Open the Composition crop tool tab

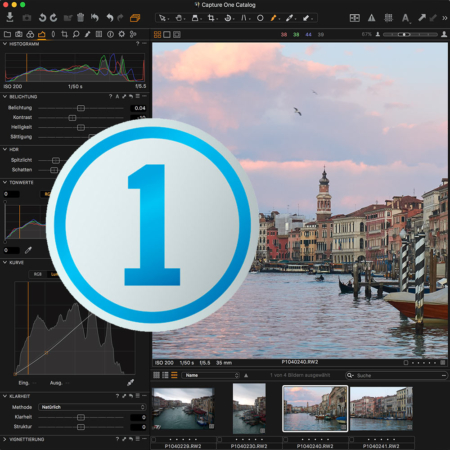click(64, 34)
